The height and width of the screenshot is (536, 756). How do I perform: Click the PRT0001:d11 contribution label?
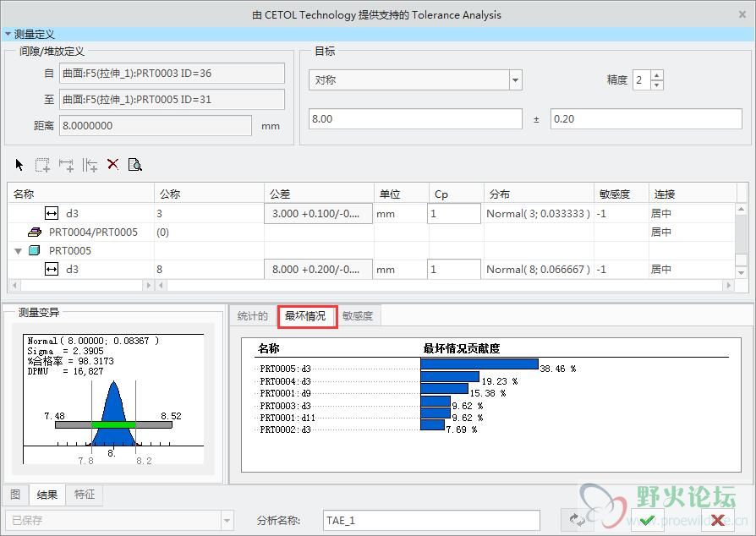point(287,418)
